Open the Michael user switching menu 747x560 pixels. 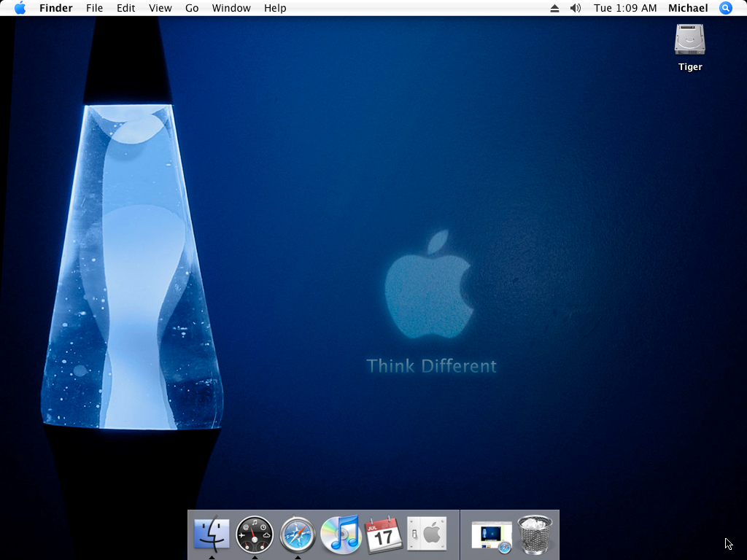[688, 8]
